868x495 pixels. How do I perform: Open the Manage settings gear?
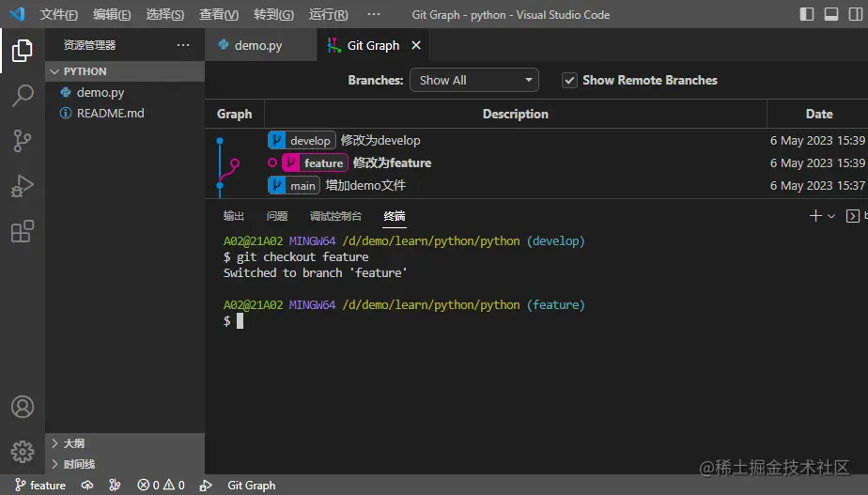tap(23, 452)
